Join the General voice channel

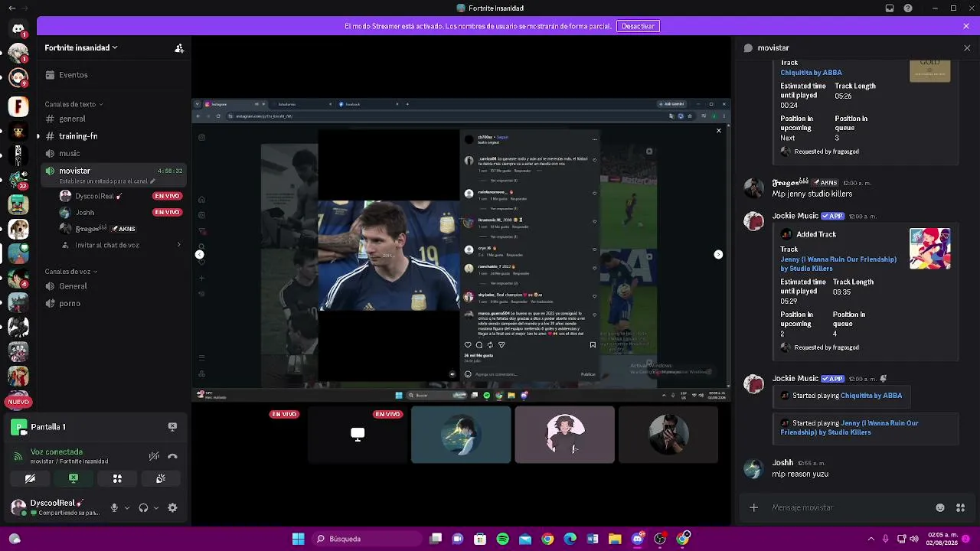[73, 286]
